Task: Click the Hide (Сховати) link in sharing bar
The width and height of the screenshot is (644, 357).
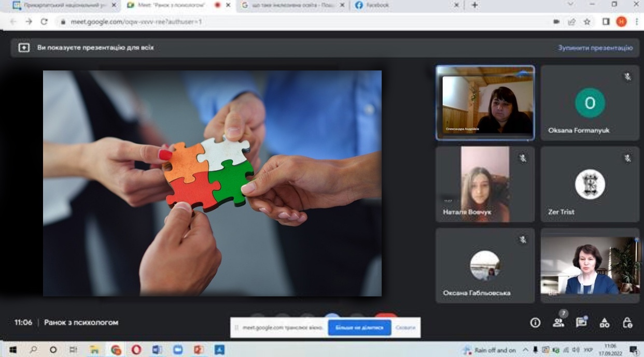Action: [x=405, y=328]
